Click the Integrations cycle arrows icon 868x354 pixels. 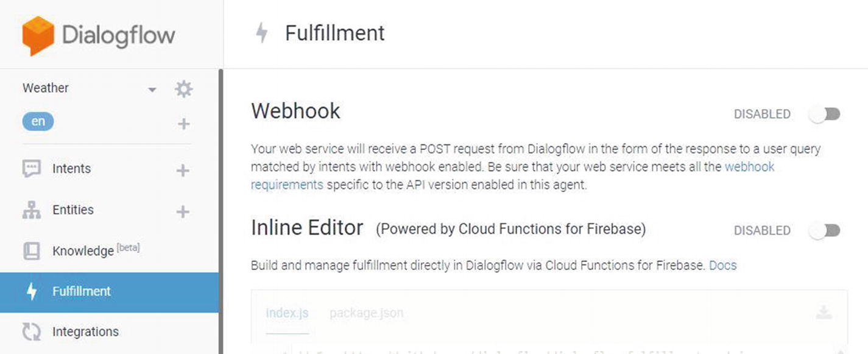(x=31, y=331)
